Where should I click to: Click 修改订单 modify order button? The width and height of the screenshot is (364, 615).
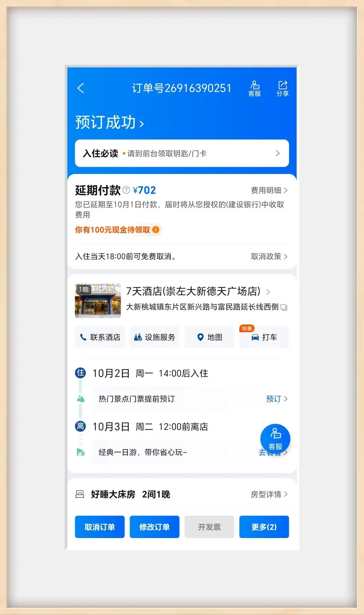click(155, 527)
